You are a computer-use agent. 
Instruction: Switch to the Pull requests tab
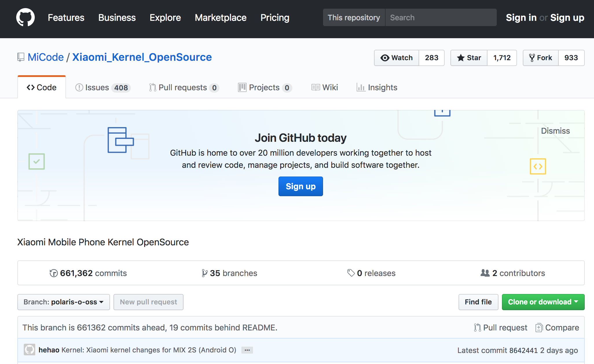[x=184, y=87]
